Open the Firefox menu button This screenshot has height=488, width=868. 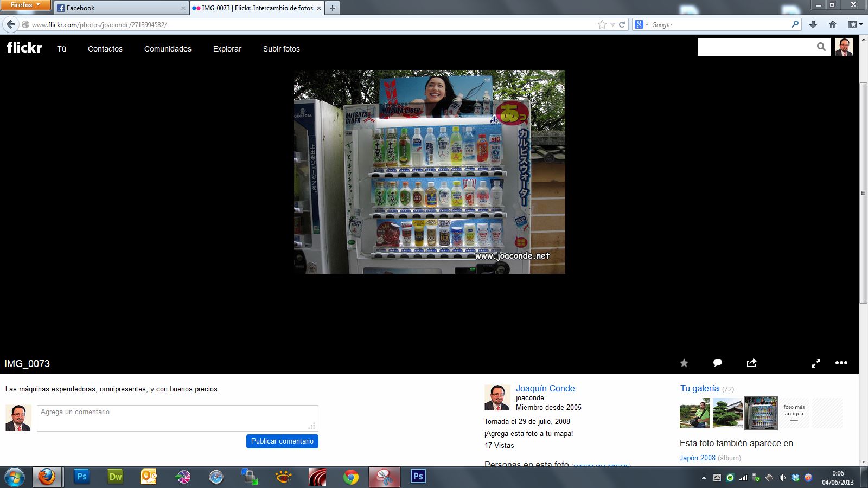coord(25,5)
